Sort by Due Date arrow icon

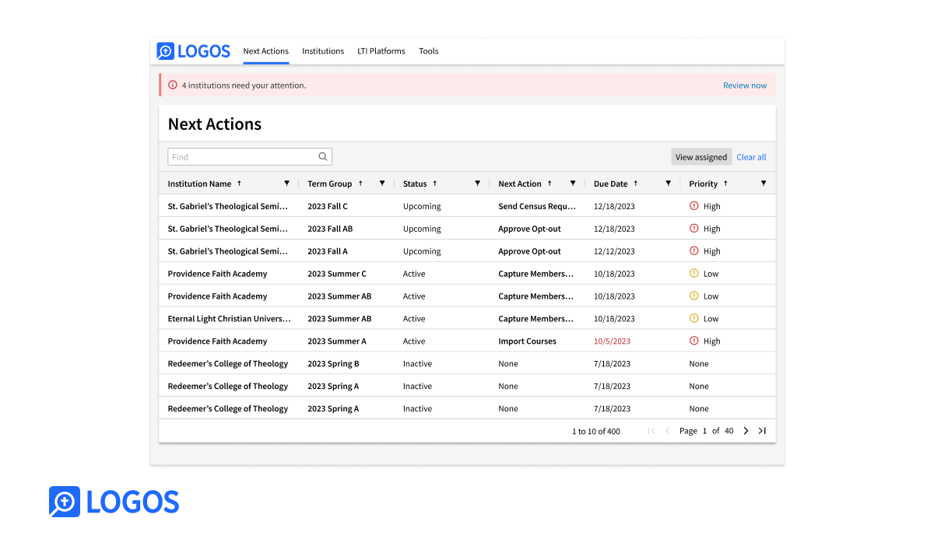click(635, 184)
